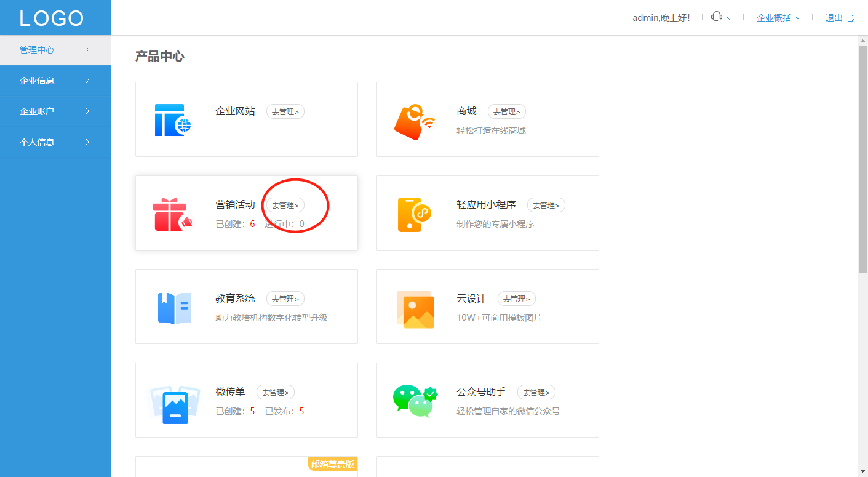Image resolution: width=868 pixels, height=477 pixels.
Task: Expand the 企业信息 chevron arrow
Action: [87, 81]
